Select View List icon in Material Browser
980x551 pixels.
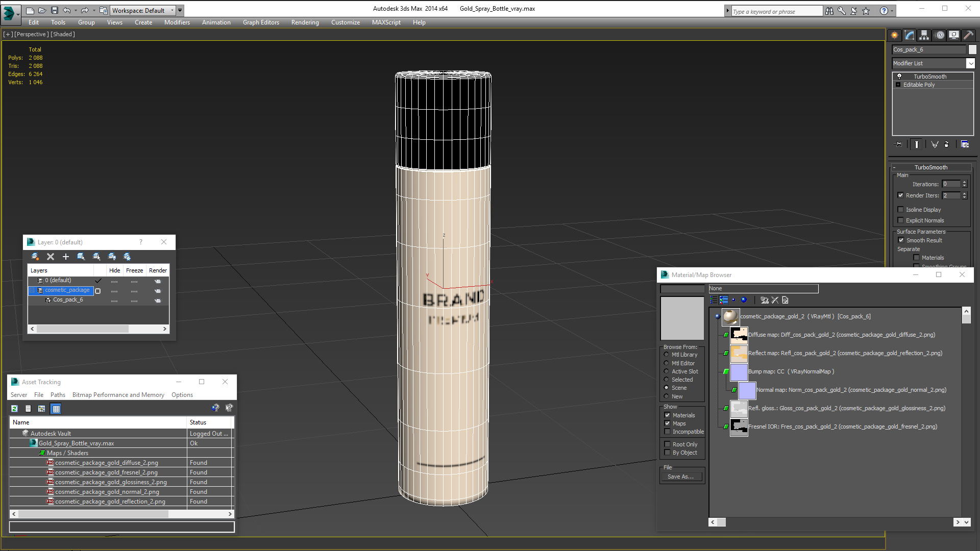[714, 300]
